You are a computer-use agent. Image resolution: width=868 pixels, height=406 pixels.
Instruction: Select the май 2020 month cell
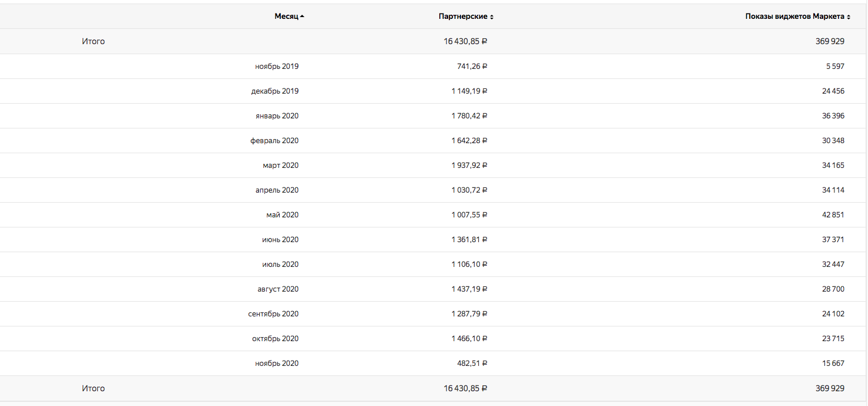[282, 215]
